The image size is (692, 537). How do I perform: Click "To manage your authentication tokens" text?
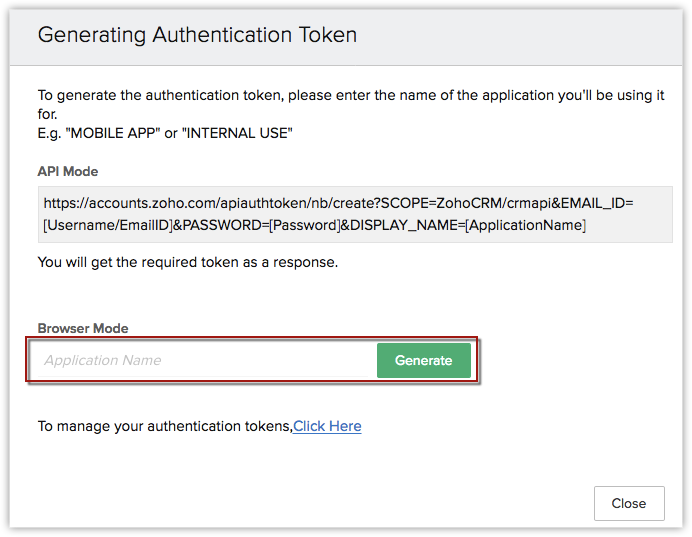click(x=164, y=426)
